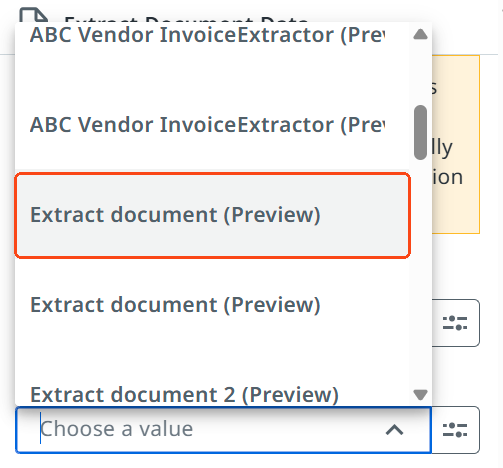
Task: Select the second ABC Vendor InvoiceExtractor entry
Action: pos(212,125)
